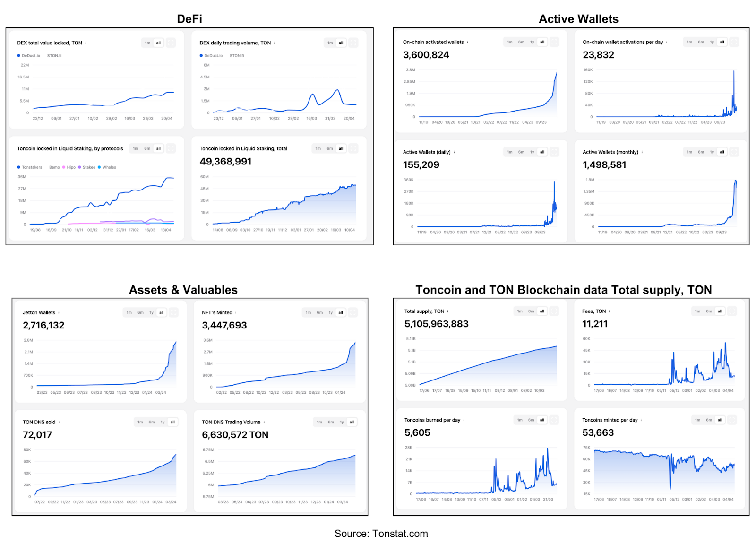Switch Active Wallets (daily) to 6m range
Screen dimensions: 756x544
pyautogui.click(x=521, y=152)
